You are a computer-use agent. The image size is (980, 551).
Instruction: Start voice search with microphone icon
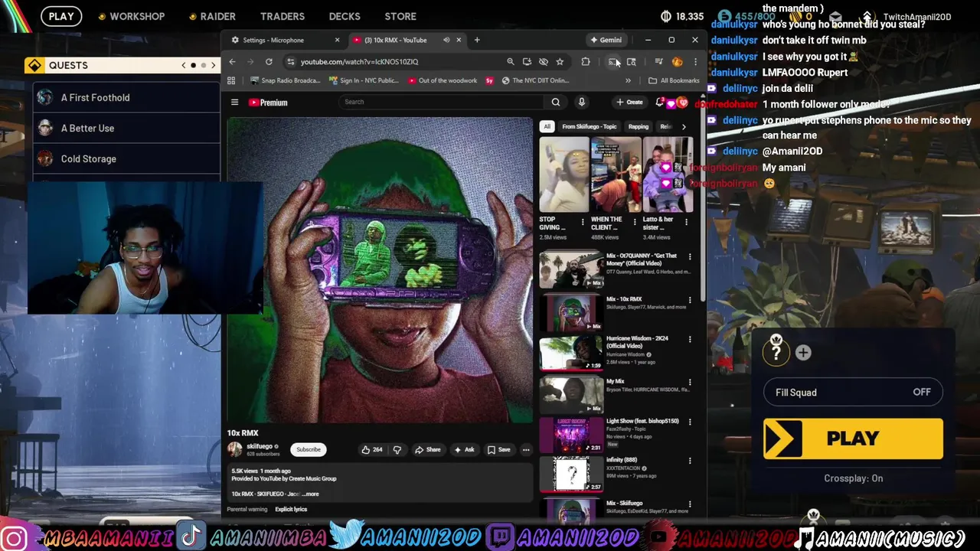tap(582, 102)
